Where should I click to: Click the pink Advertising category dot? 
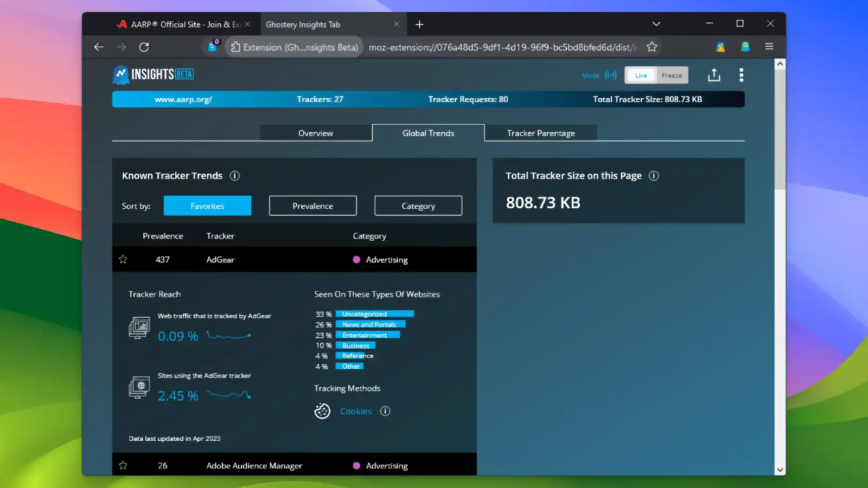coord(356,259)
